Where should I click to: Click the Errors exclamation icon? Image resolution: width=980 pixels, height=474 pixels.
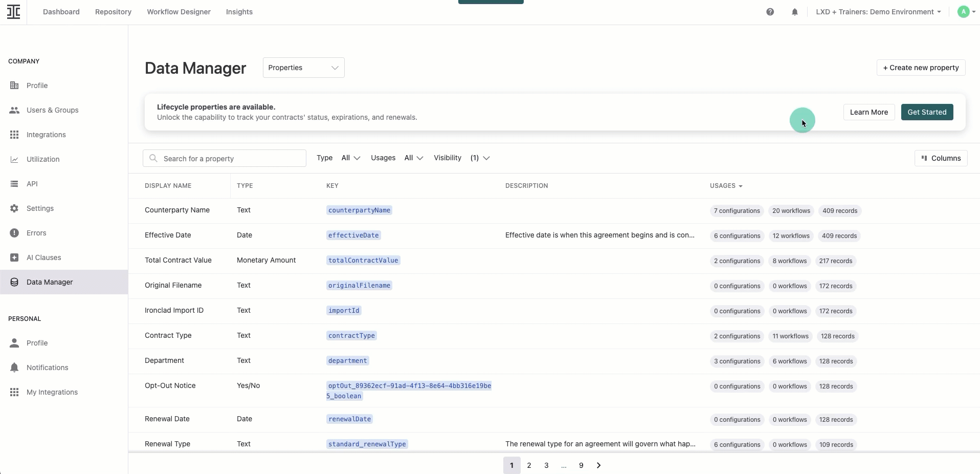click(x=14, y=233)
